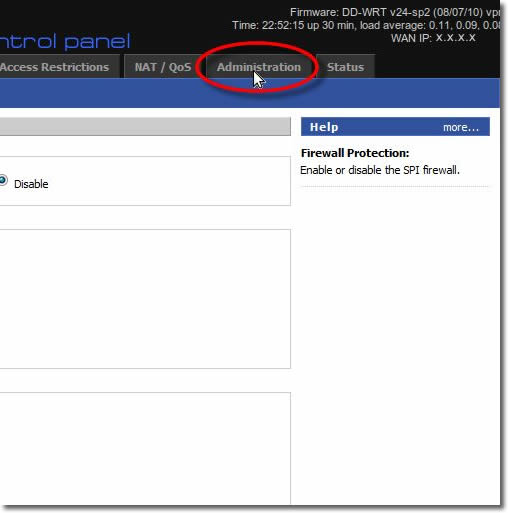Click the empty settings box at the bottom
Screen dimensions: 508x513
[145, 448]
